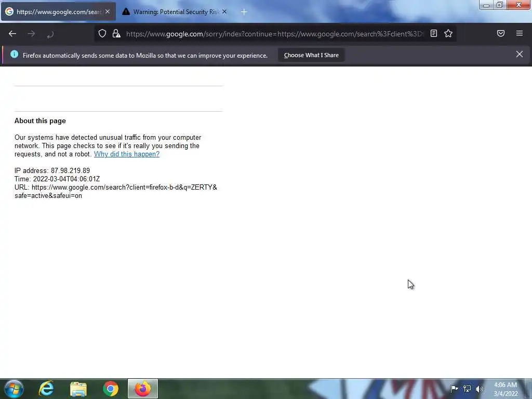
Task: Launch Google Chrome from the taskbar
Action: pos(111,389)
